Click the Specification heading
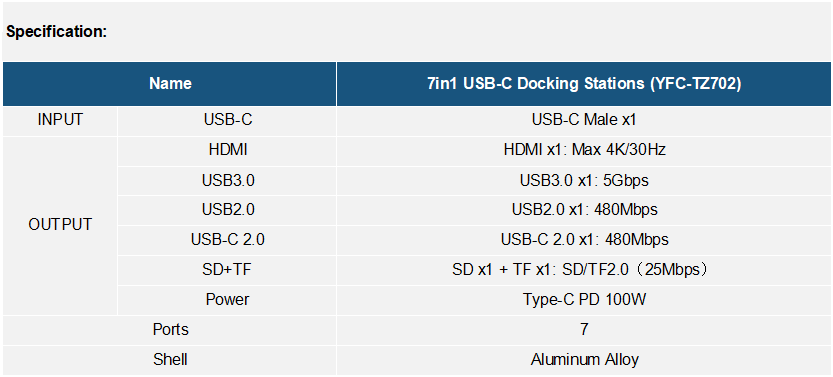 (x=56, y=31)
